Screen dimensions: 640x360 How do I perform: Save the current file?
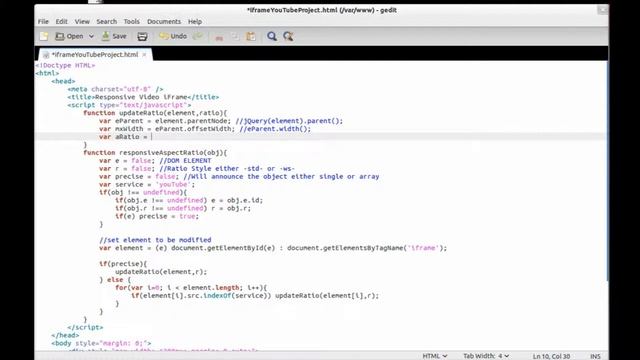click(x=114, y=36)
